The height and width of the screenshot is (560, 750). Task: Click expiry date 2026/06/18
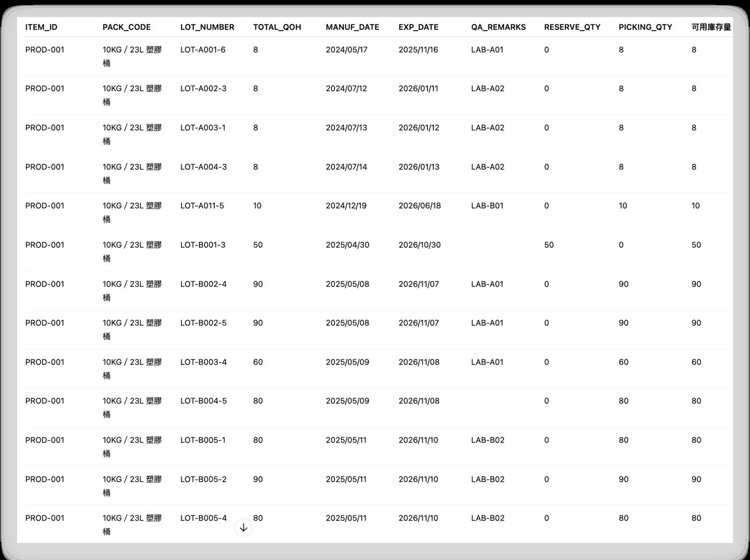tap(420, 206)
